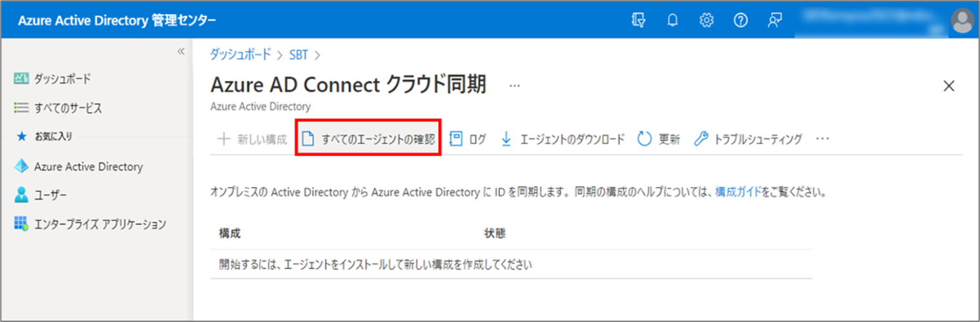This screenshot has width=980, height=322.
Task: Click the Azure Active Directory 管理センター title
Action: (118, 20)
